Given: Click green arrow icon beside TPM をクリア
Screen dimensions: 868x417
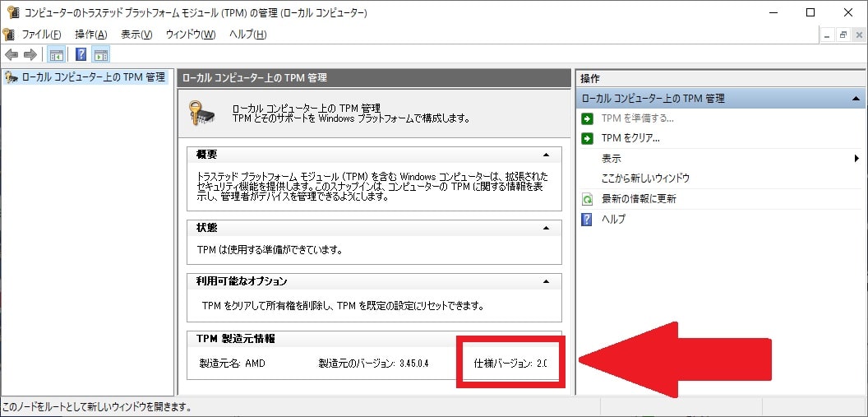Looking at the screenshot, I should click(x=588, y=138).
